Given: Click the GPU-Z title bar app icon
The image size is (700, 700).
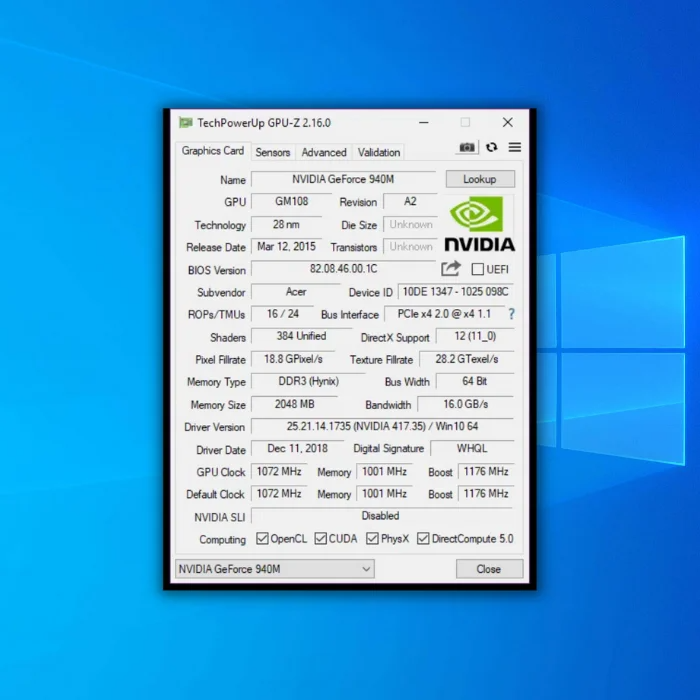Looking at the screenshot, I should [186, 122].
